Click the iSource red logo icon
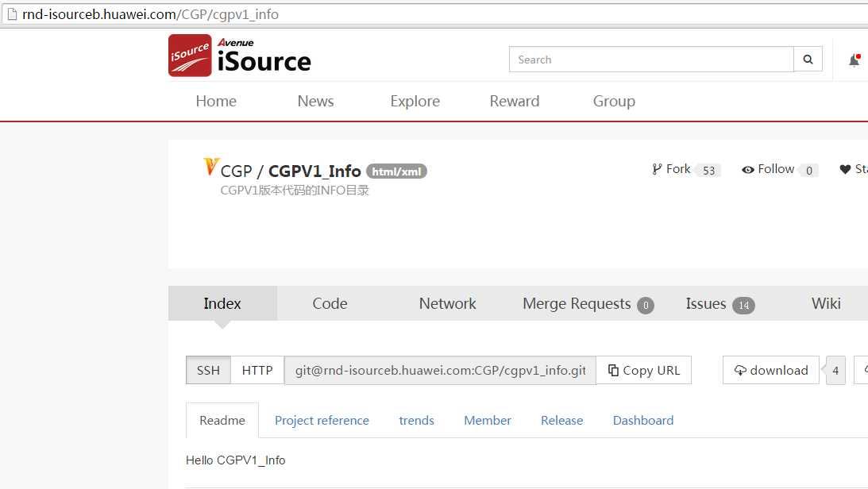Screen dimensions: 868x489 click(190, 56)
